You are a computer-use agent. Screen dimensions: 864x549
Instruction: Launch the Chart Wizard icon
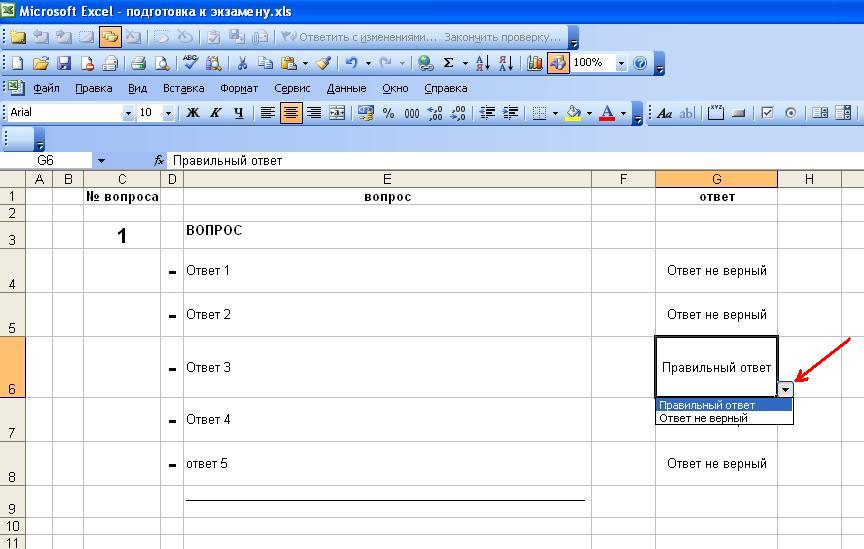(535, 63)
